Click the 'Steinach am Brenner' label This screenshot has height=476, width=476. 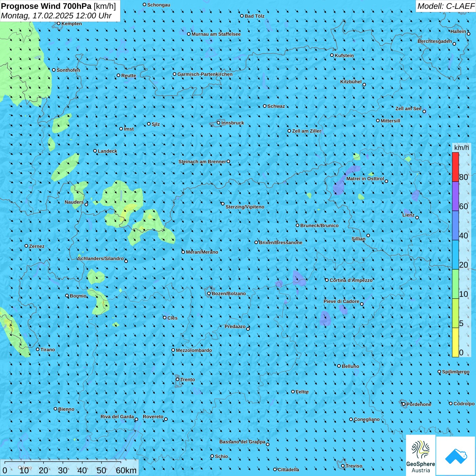[x=202, y=161]
